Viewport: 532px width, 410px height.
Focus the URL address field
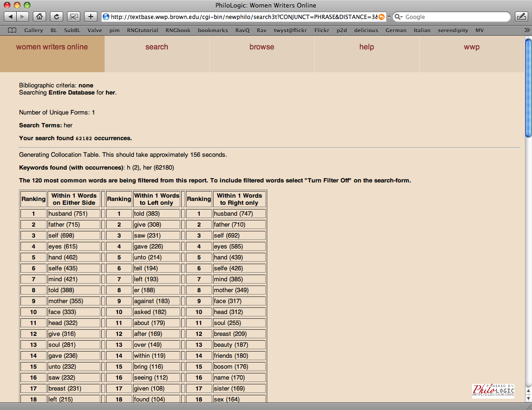[x=244, y=17]
